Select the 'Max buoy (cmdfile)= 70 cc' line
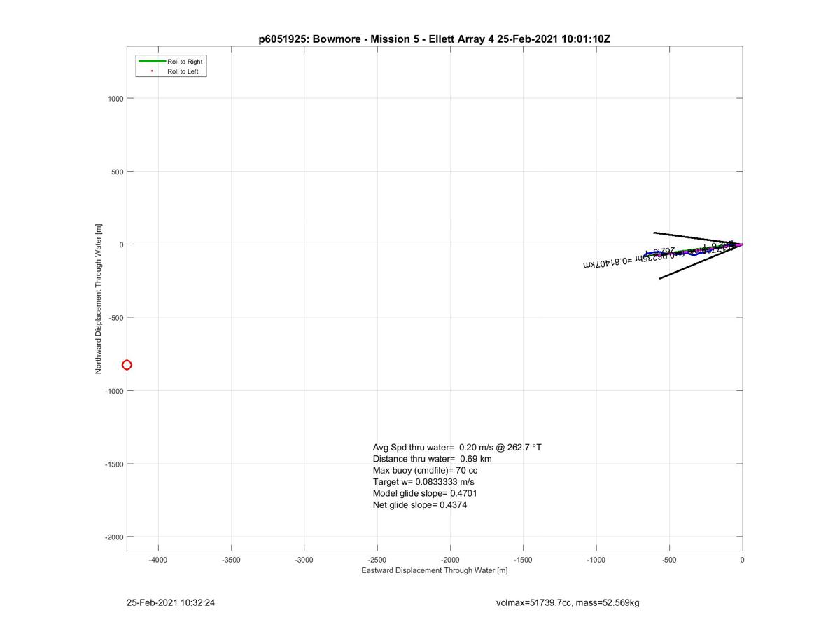This screenshot has width=840, height=620. [x=425, y=470]
